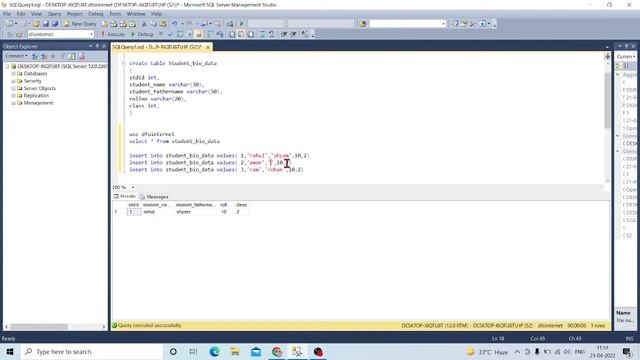Click Specify Values for Template Parameters icon

304,34
